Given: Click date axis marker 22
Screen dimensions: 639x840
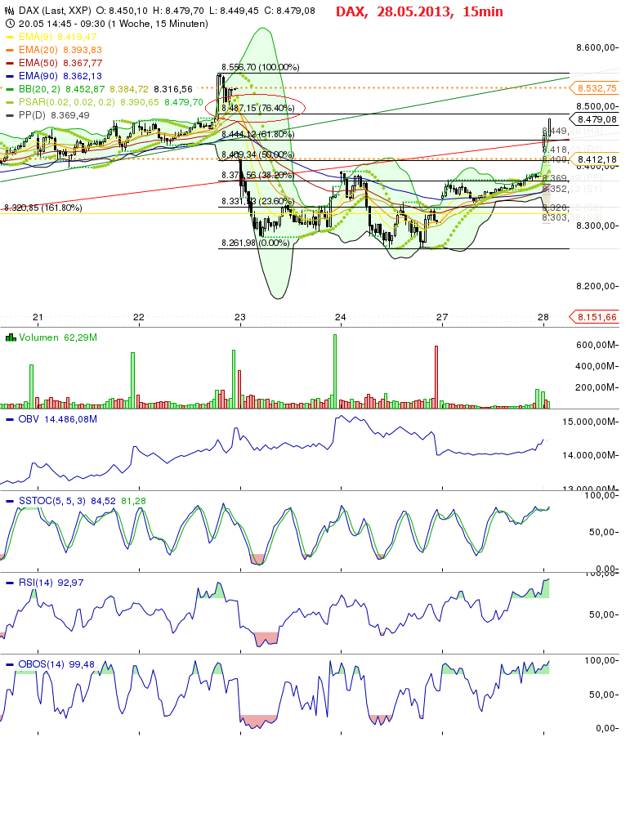Looking at the screenshot, I should [x=139, y=317].
